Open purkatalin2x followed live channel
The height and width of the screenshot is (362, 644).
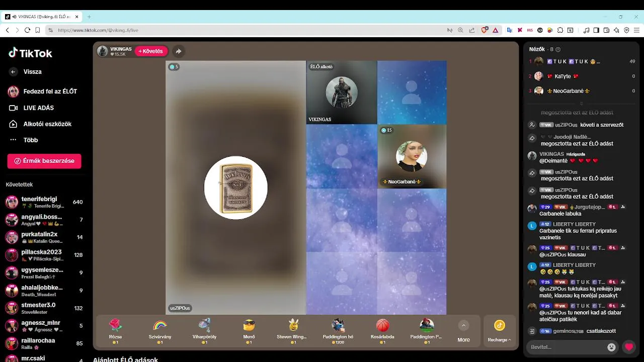(44, 237)
